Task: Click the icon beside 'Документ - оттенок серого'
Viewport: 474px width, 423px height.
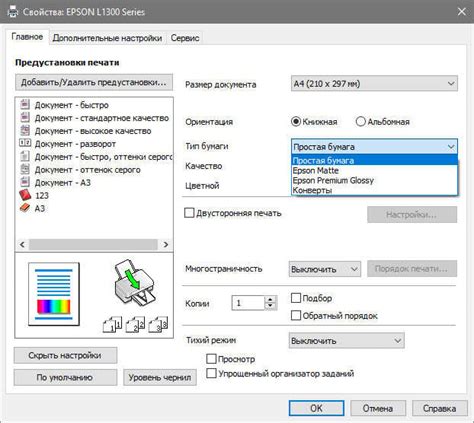Action: [x=25, y=169]
